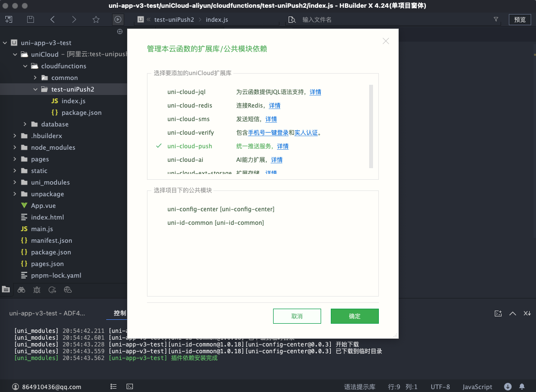This screenshot has width=536, height=392.
Task: Click the 输入文件名 file name input
Action: click(x=393, y=19)
